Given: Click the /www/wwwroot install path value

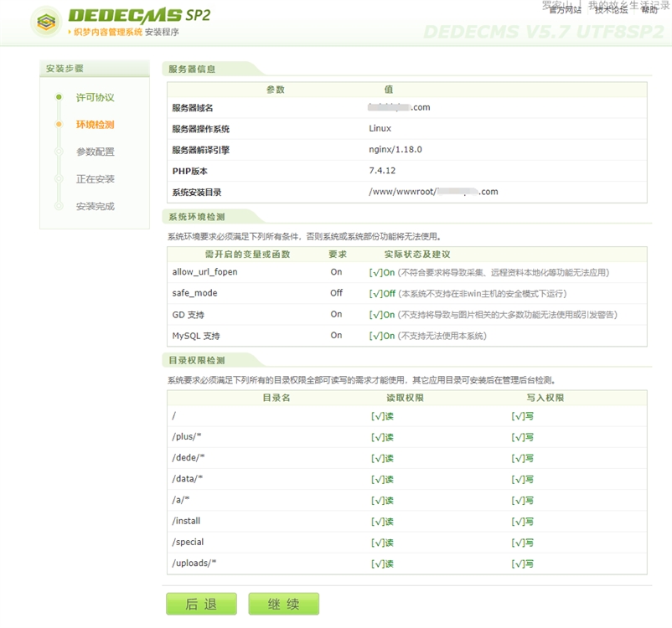Looking at the screenshot, I should 433,192.
